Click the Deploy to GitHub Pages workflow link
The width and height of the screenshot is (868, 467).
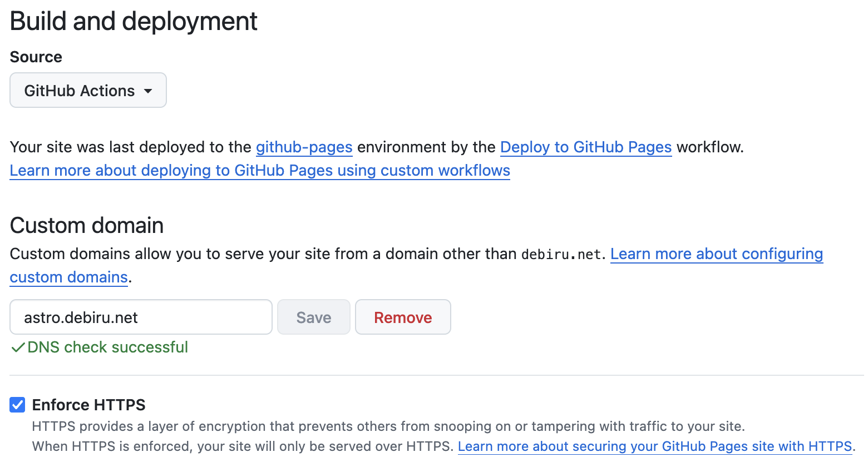585,147
